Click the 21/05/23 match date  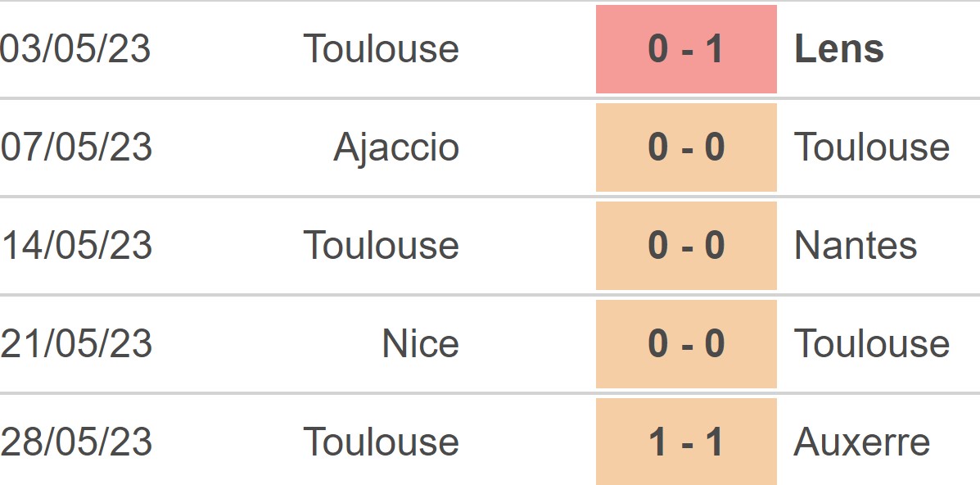point(76,343)
